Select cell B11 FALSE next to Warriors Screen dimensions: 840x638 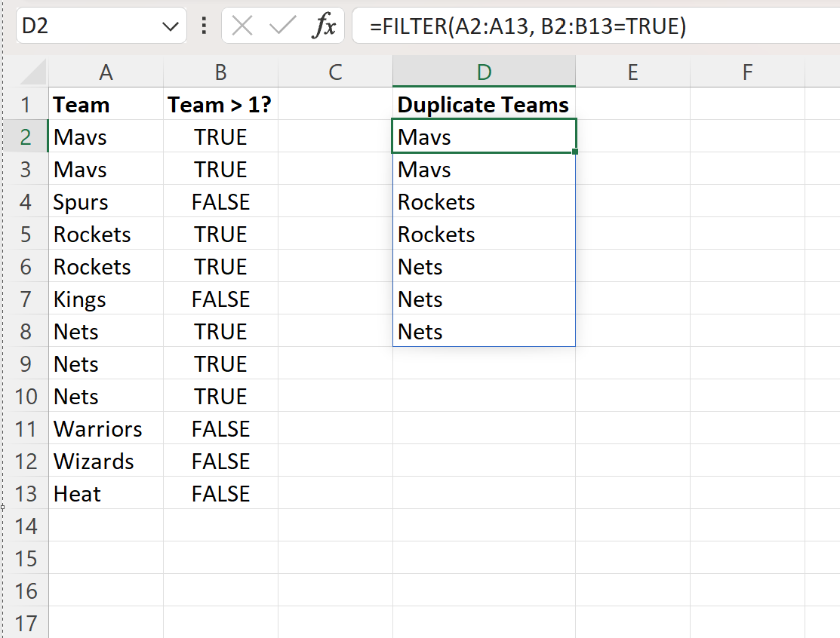click(x=220, y=428)
